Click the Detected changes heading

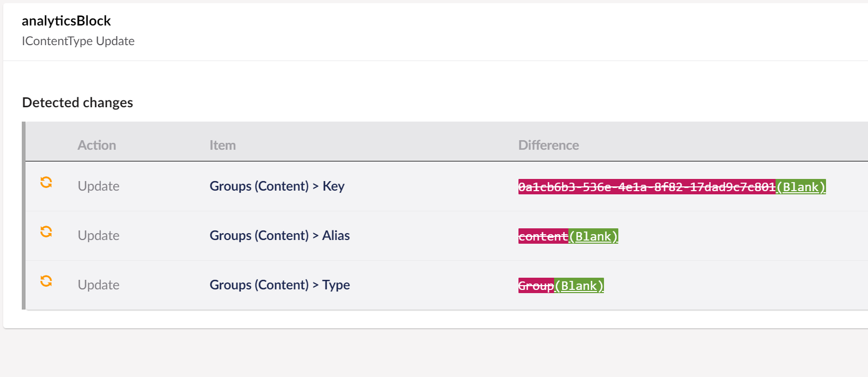click(78, 102)
